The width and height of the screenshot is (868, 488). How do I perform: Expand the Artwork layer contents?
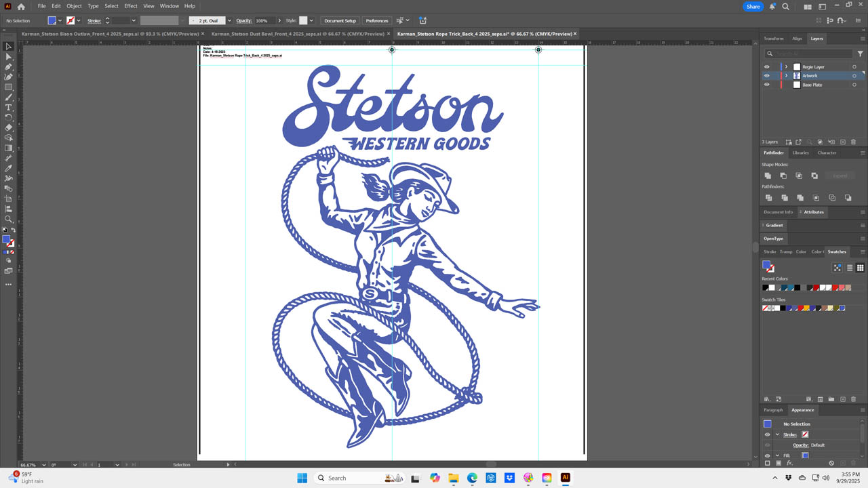tap(787, 76)
